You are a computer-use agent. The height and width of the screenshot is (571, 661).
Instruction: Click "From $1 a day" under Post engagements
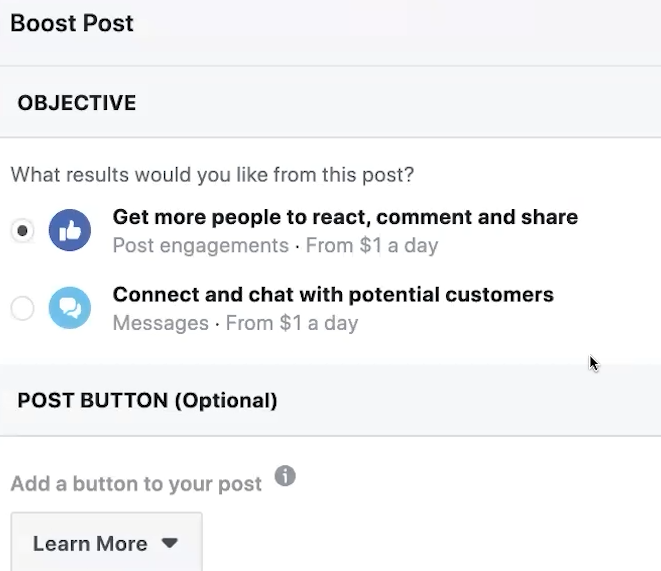pyautogui.click(x=372, y=245)
